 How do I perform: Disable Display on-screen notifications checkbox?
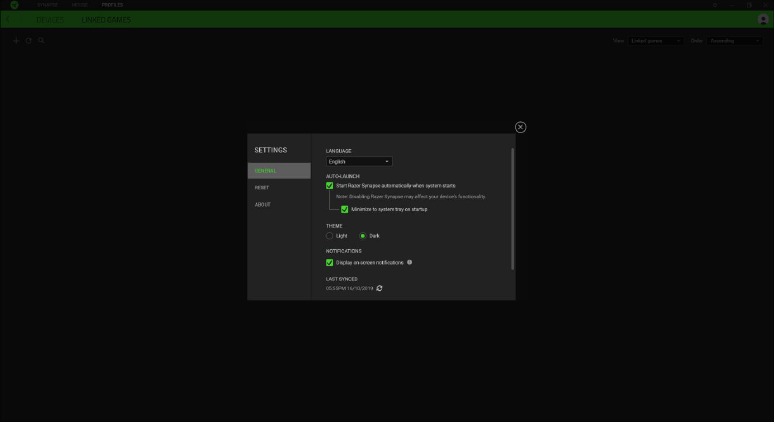(x=329, y=263)
